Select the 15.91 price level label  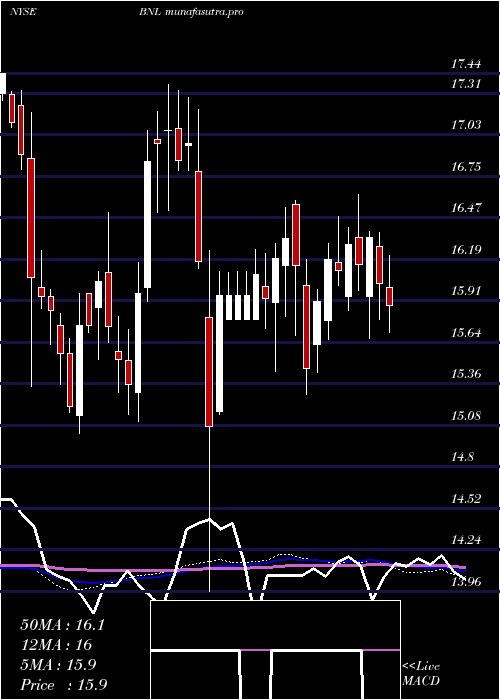(x=466, y=291)
